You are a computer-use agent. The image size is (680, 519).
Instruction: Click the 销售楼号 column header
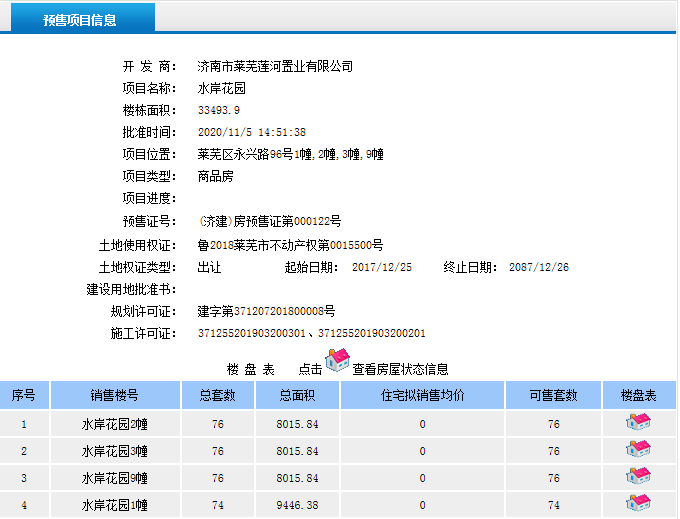point(115,395)
